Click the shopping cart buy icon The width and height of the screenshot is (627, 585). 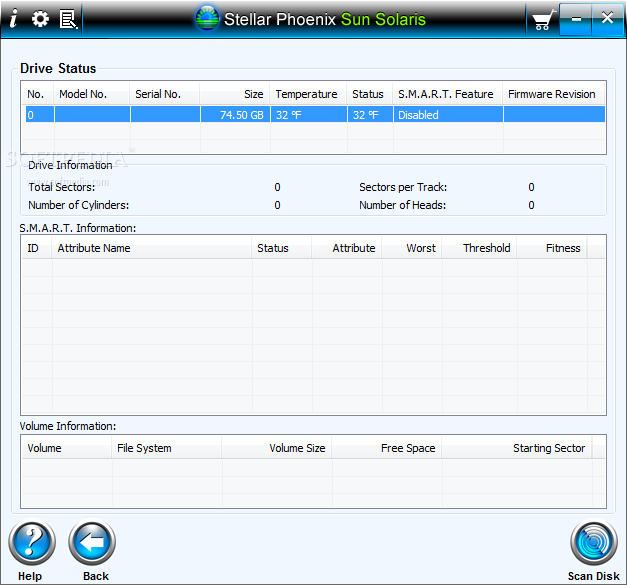click(x=543, y=20)
